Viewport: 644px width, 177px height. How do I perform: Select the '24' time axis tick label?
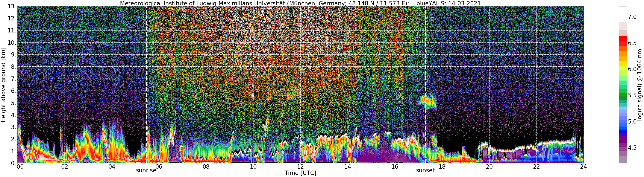coord(583,166)
